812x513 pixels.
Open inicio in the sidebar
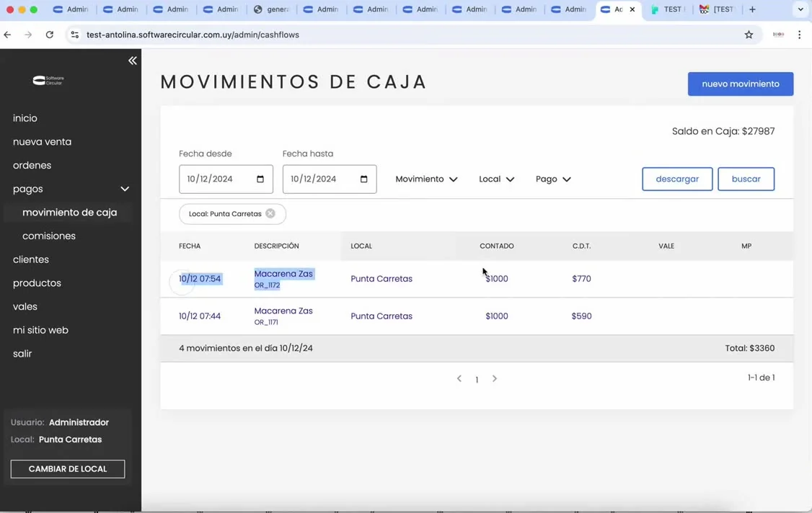point(25,118)
